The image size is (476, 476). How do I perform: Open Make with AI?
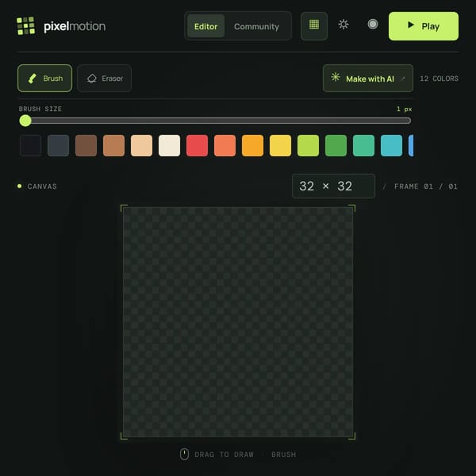368,79
